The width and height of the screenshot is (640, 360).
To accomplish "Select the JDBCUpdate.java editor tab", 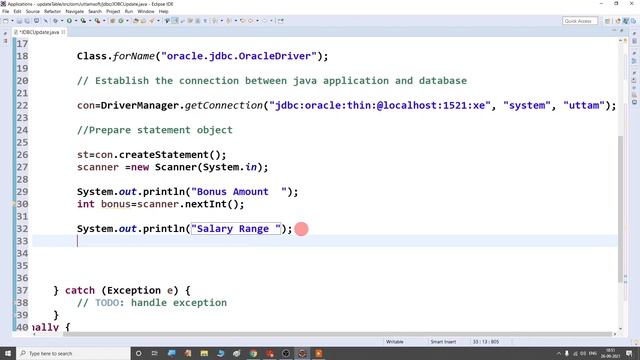I will [40, 32].
